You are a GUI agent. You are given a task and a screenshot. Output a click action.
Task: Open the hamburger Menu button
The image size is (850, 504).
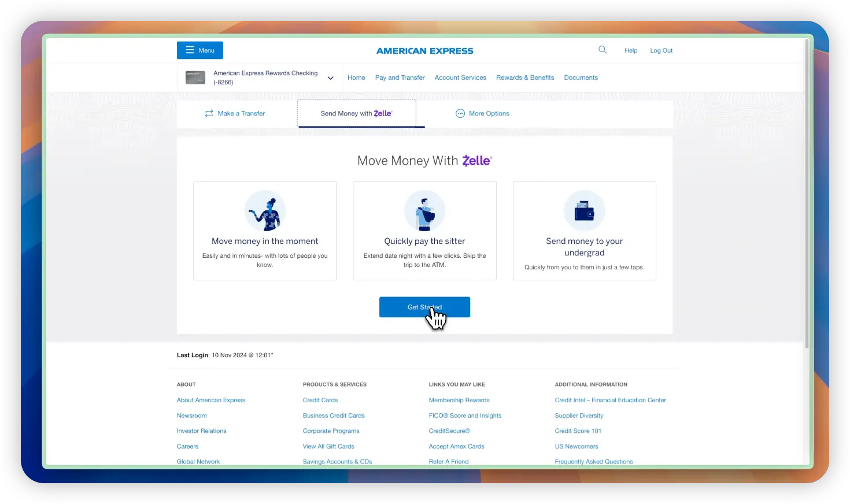click(x=200, y=50)
